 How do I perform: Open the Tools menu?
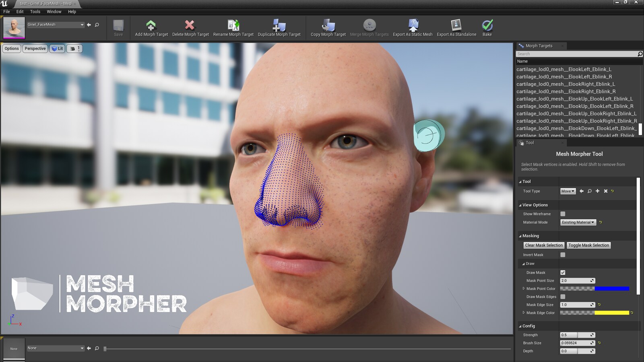tap(35, 11)
